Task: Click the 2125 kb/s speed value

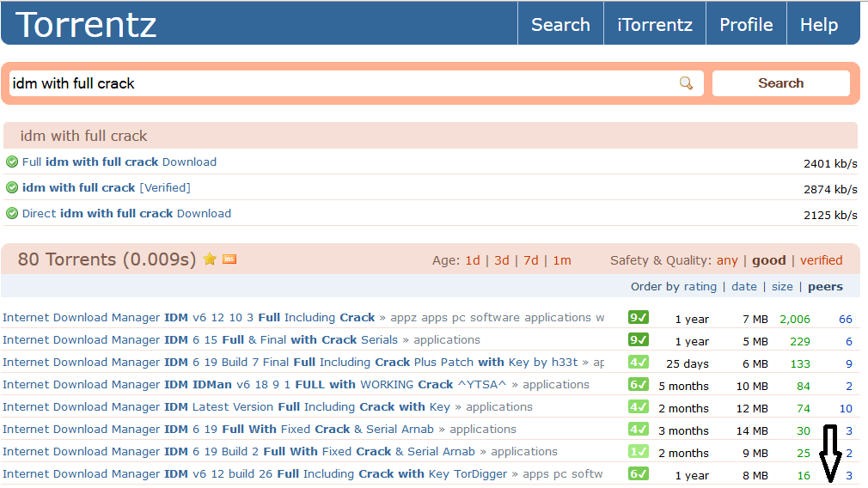Action: tap(830, 216)
